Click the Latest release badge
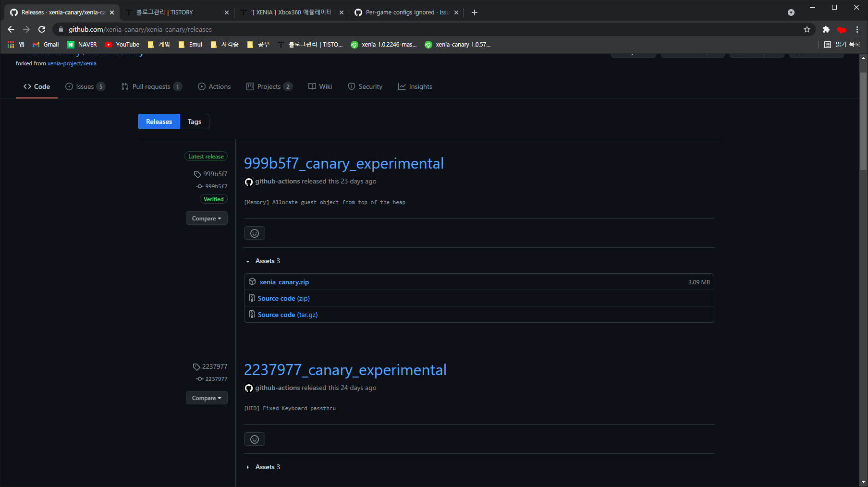This screenshot has width=868, height=487. 206,157
